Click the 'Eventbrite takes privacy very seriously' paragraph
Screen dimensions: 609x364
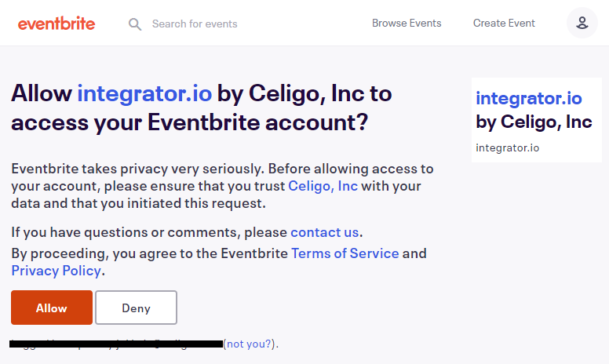[x=222, y=186]
